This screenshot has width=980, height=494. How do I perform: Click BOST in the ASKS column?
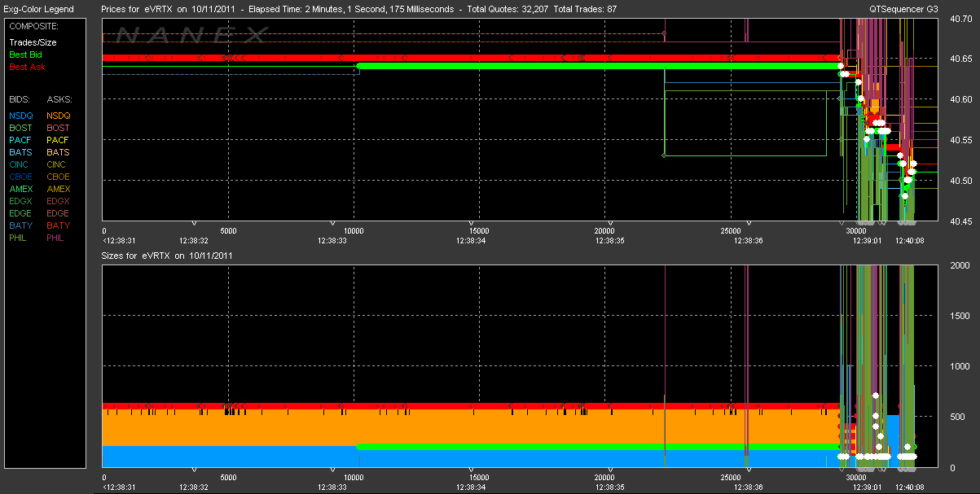coord(59,128)
